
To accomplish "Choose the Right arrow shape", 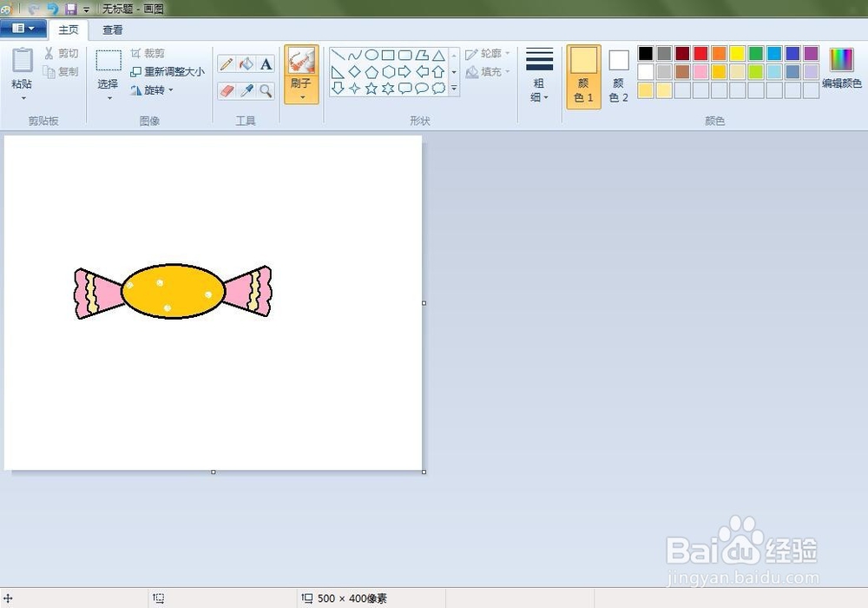I will coord(405,71).
